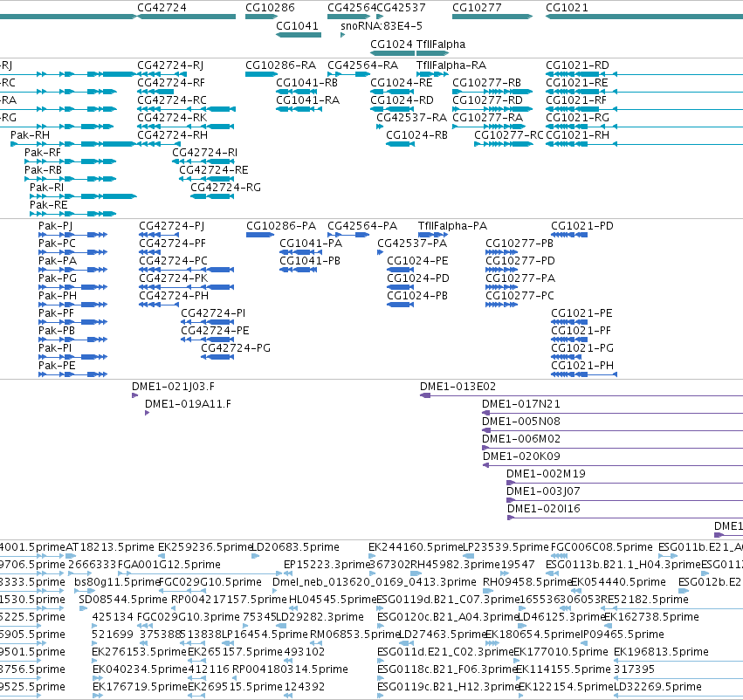This screenshot has width=743, height=700.
Task: Select the DME1-020I16 clone label
Action: pyautogui.click(x=544, y=509)
